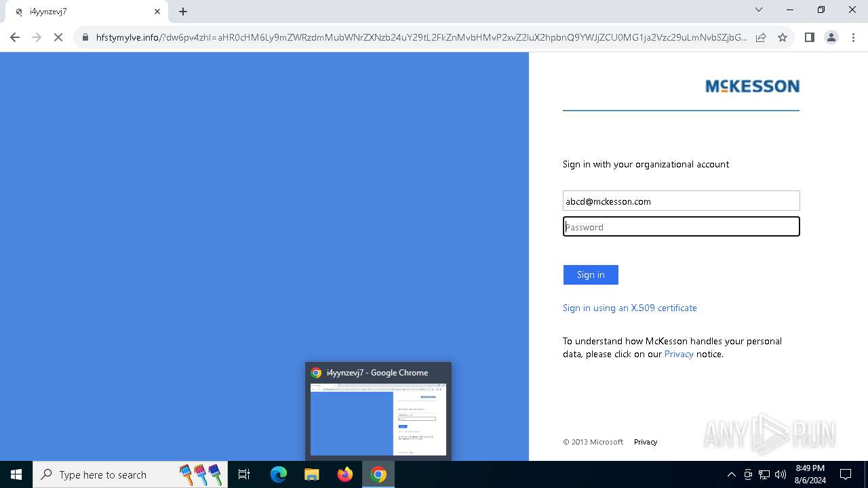Click the address bar URL
868x488 pixels.
pos(421,37)
